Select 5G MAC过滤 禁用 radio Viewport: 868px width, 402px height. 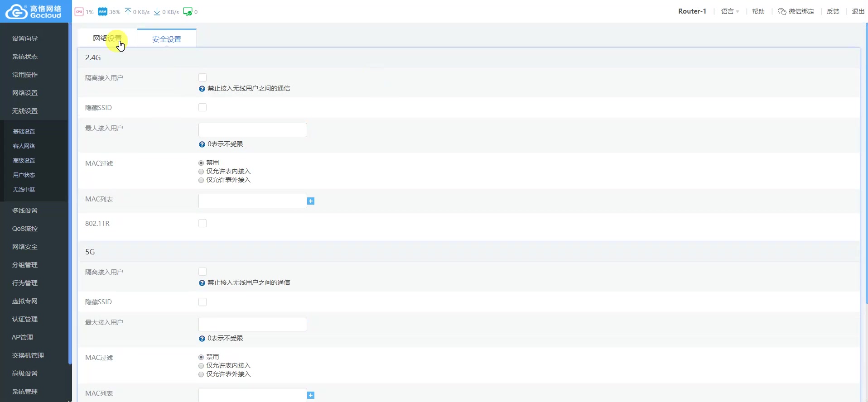[x=201, y=357]
